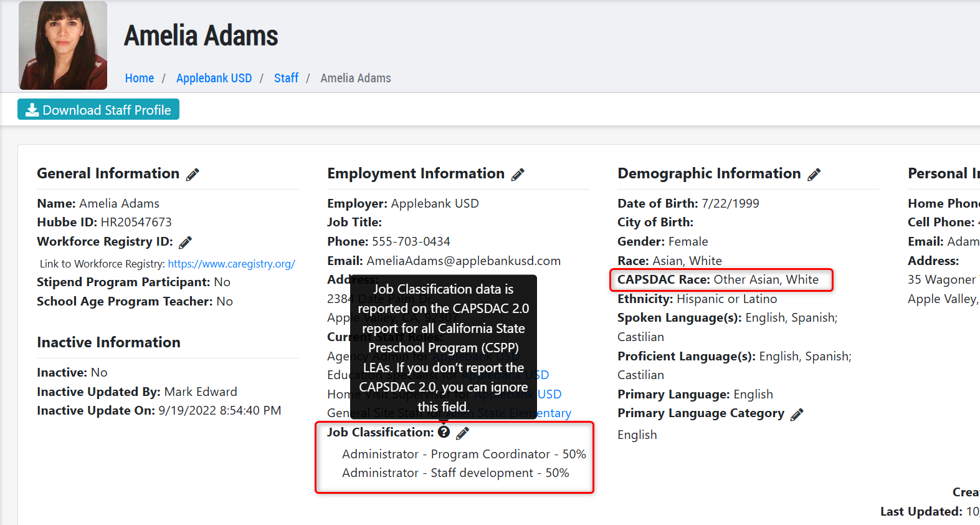980x525 pixels.
Task: Open the caregistry.org Workforce Registry link
Action: click(232, 264)
